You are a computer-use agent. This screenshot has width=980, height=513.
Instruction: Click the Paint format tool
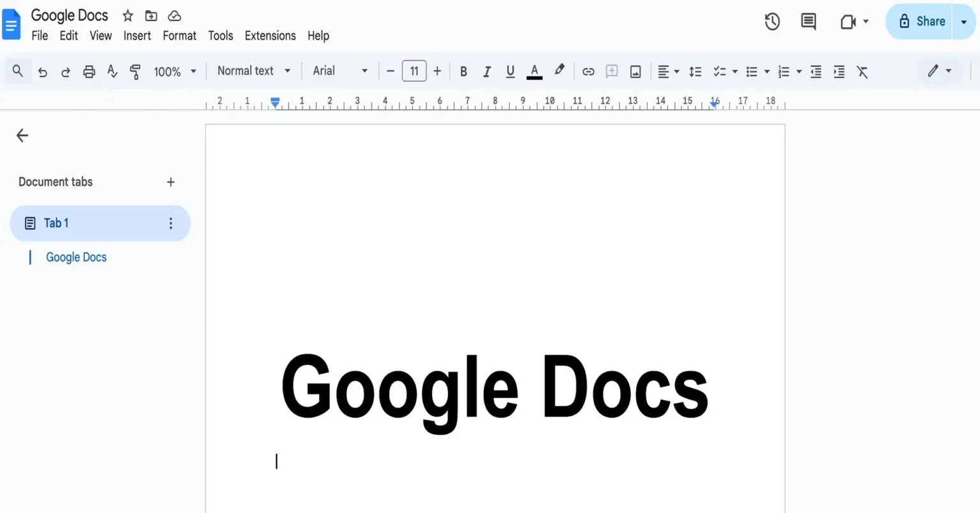click(135, 71)
